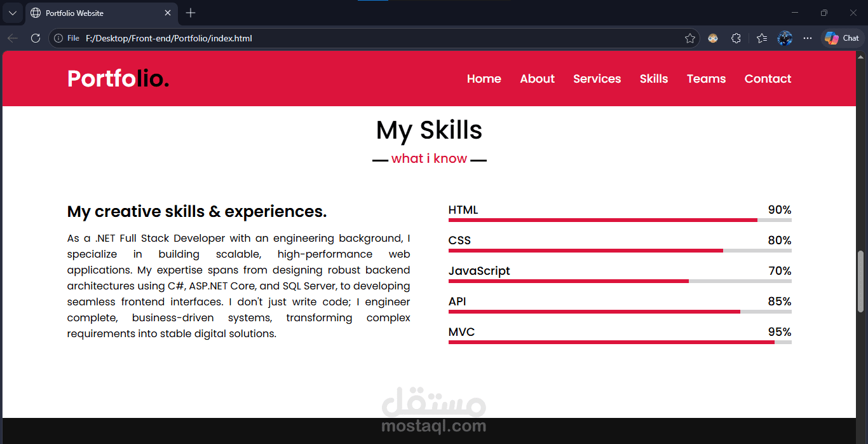
Task: Click "My creative skills & experiences." heading
Action: coord(197,212)
